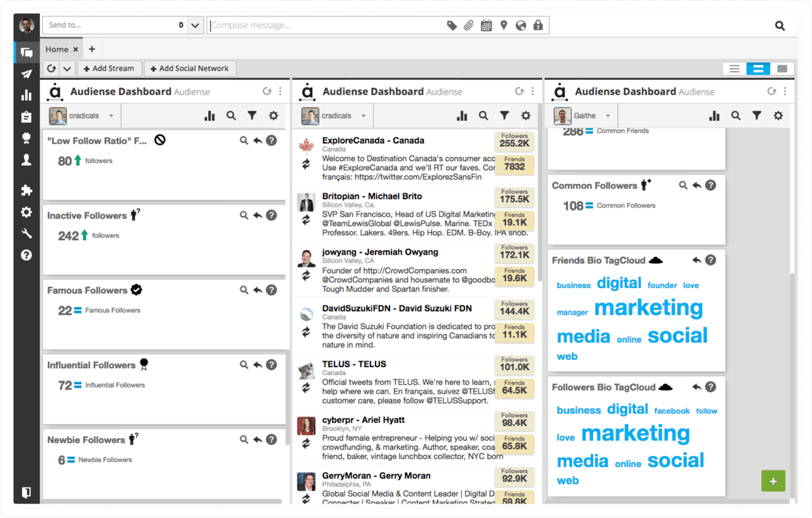The image size is (812, 518).
Task: Click the tag icon in compose box
Action: pos(452,25)
